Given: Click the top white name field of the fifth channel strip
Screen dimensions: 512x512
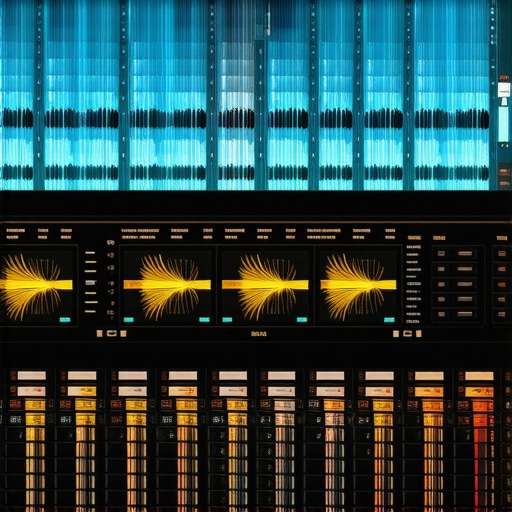Looking at the screenshot, I should pyautogui.click(x=233, y=376).
